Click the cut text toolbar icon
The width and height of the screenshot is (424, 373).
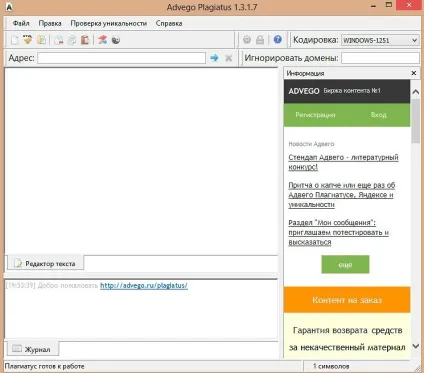pos(59,40)
